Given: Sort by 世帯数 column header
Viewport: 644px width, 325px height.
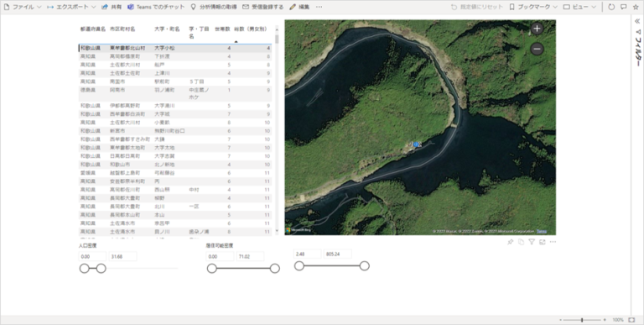Looking at the screenshot, I should tap(222, 29).
